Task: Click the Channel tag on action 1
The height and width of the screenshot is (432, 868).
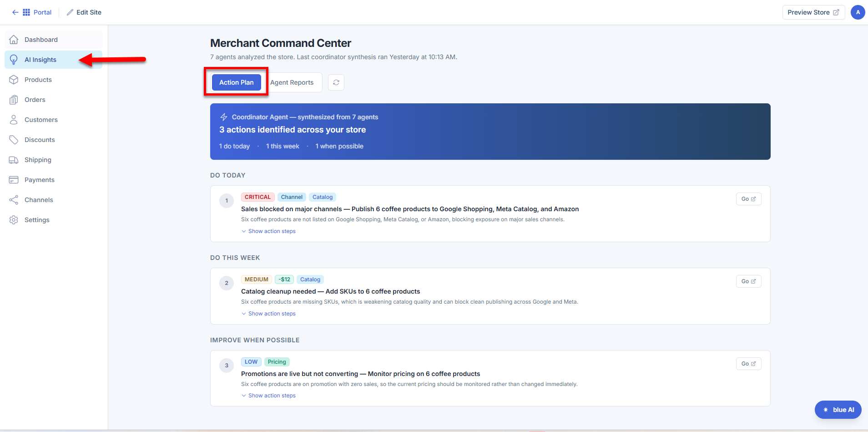Action: pyautogui.click(x=292, y=197)
